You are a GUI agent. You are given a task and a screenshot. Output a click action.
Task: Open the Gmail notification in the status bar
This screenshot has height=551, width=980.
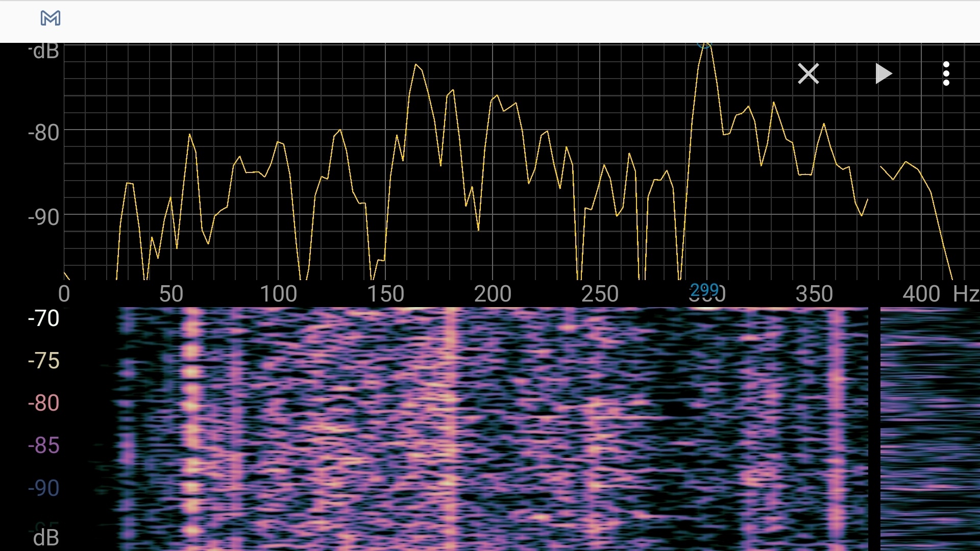pyautogui.click(x=51, y=19)
